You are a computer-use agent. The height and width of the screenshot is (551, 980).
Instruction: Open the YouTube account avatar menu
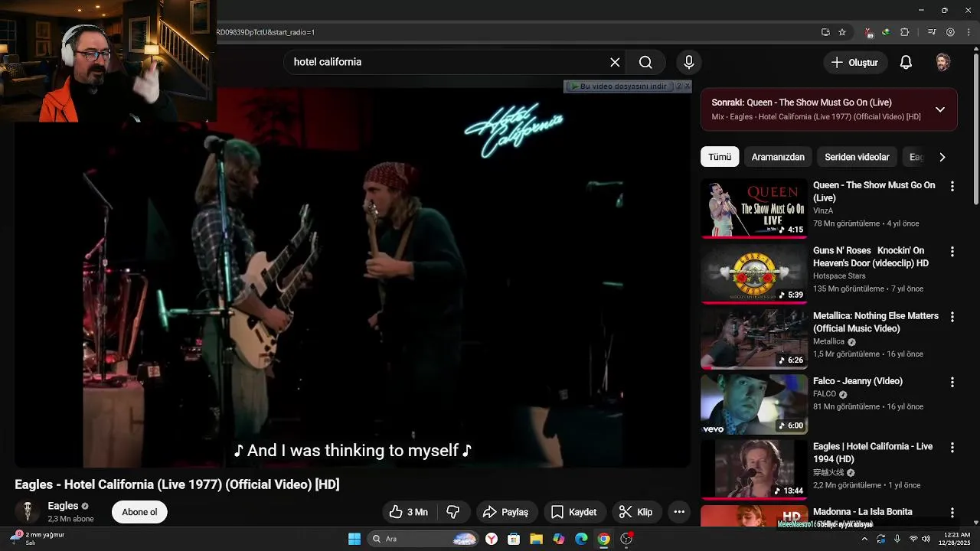(942, 62)
